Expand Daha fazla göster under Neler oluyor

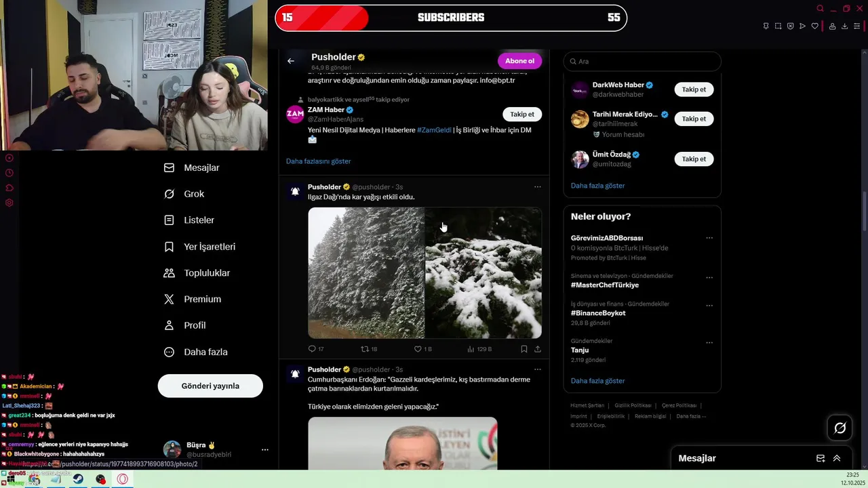(597, 381)
